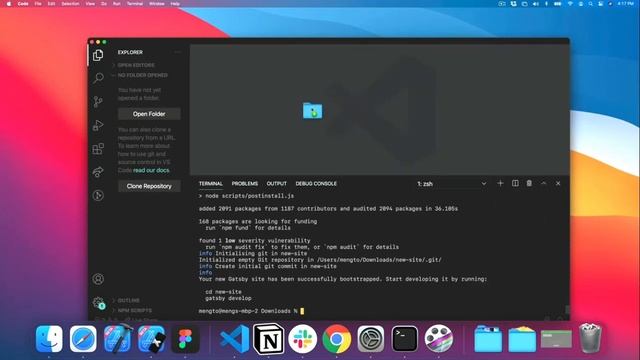Open the movie editor app in Dock
The height and width of the screenshot is (360, 640).
[439, 339]
